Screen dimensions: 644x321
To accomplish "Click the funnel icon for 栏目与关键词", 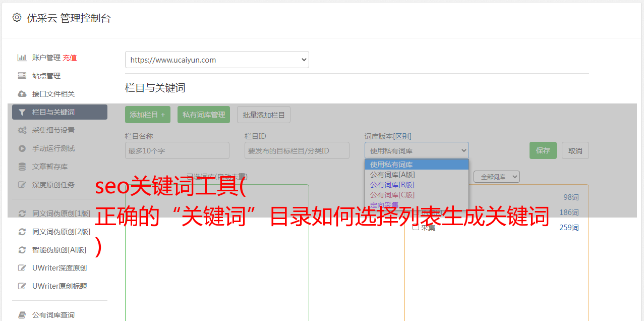I will tap(22, 112).
